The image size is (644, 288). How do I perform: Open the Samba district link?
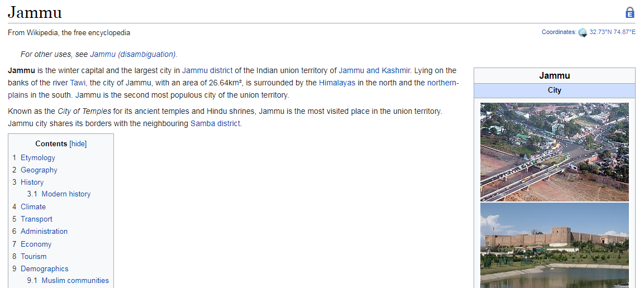pyautogui.click(x=215, y=123)
